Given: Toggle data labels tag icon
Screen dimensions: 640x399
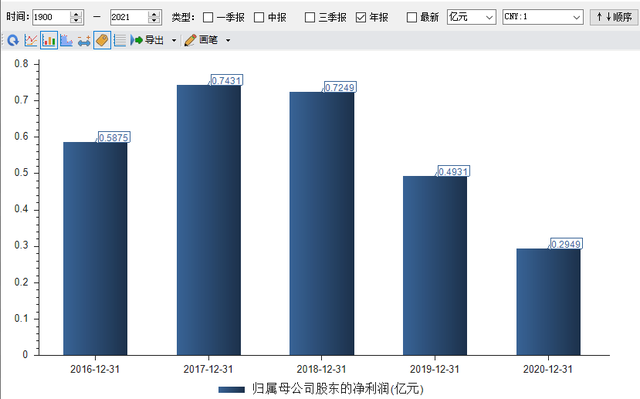Looking at the screenshot, I should [x=102, y=40].
